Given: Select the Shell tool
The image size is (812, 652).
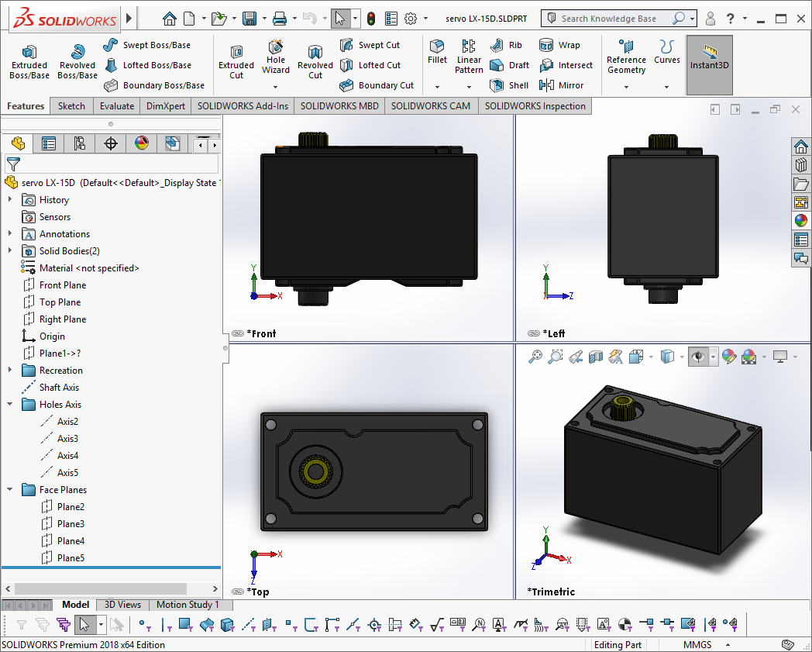Looking at the screenshot, I should click(x=509, y=85).
